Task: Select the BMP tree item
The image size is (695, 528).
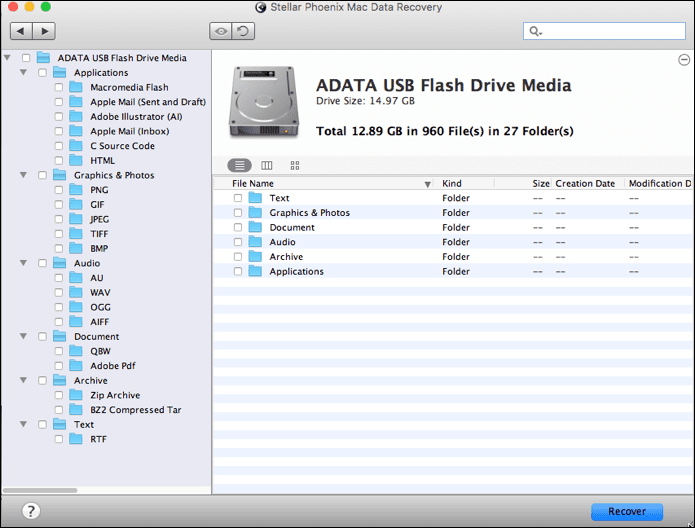Action: click(x=99, y=248)
